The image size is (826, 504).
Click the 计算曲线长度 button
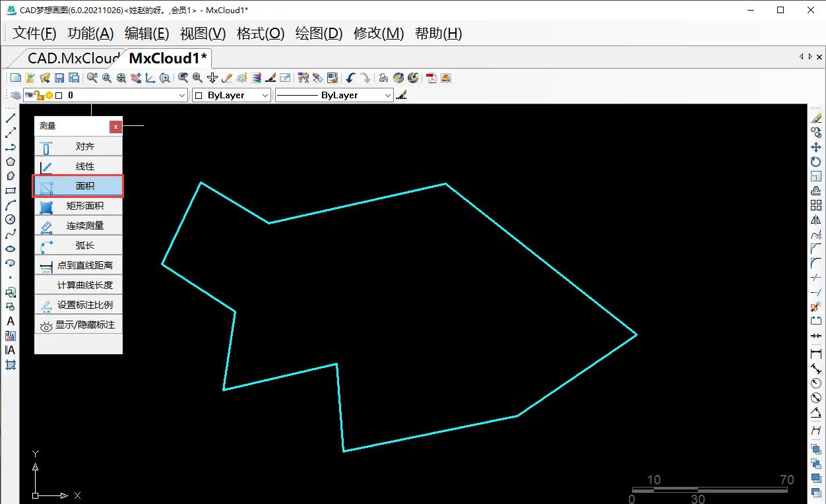[x=79, y=285]
